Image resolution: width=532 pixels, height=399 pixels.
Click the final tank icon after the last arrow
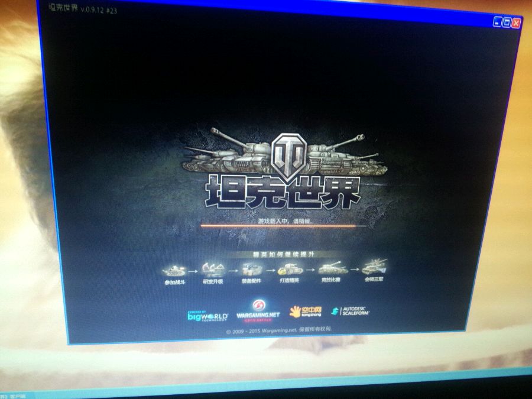(374, 267)
